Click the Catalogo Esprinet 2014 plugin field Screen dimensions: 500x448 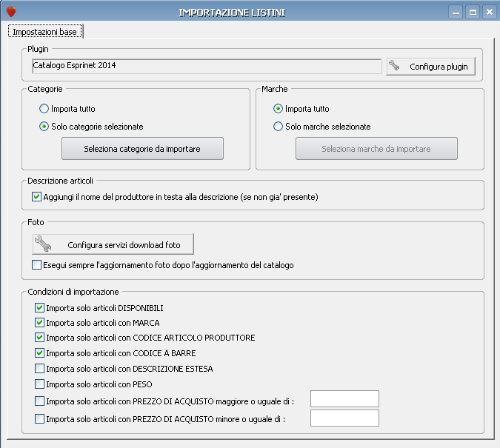pyautogui.click(x=207, y=66)
